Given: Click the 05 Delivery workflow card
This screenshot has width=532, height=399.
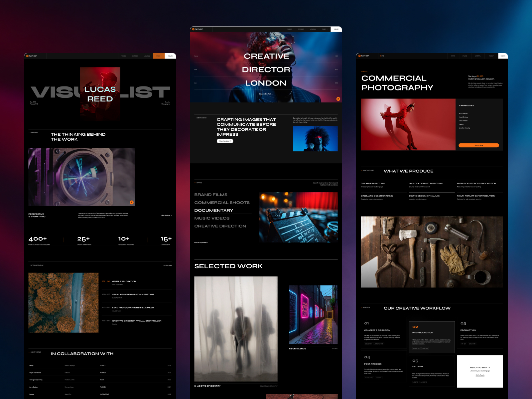Looking at the screenshot, I should coord(432,371).
